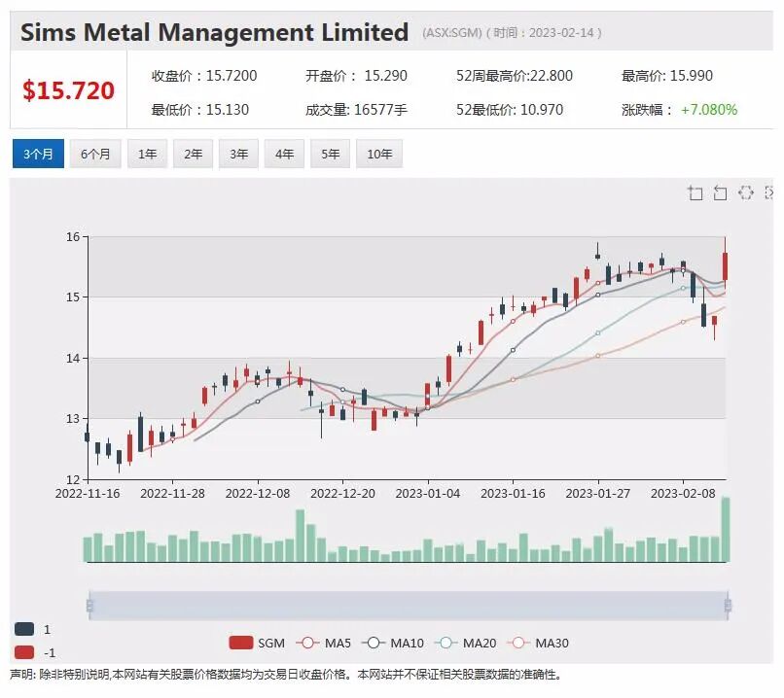This screenshot has height=698, width=784.
Task: Click the 2023-01-27 x-axis date label
Action: pyautogui.click(x=597, y=493)
